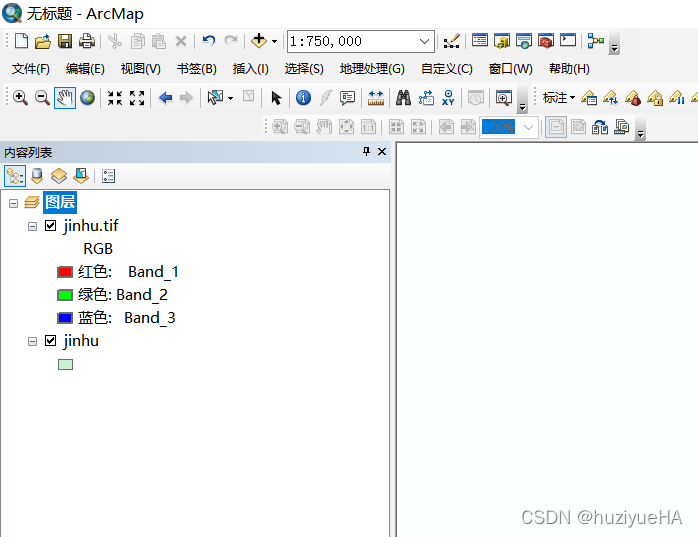698x537 pixels.
Task: Open the 帮助(H) menu
Action: click(569, 69)
